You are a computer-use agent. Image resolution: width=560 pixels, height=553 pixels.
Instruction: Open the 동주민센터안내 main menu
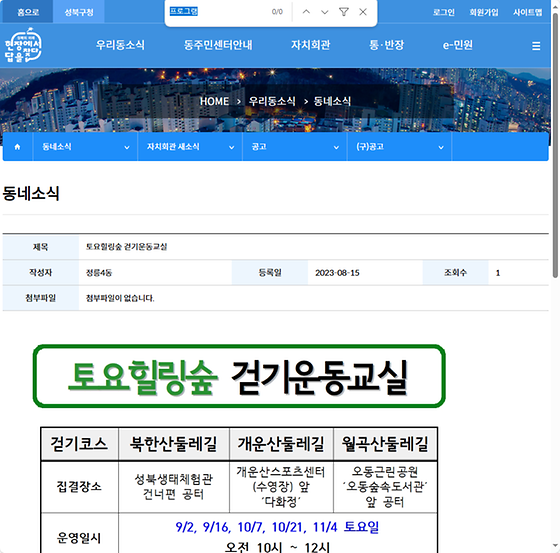coord(218,45)
